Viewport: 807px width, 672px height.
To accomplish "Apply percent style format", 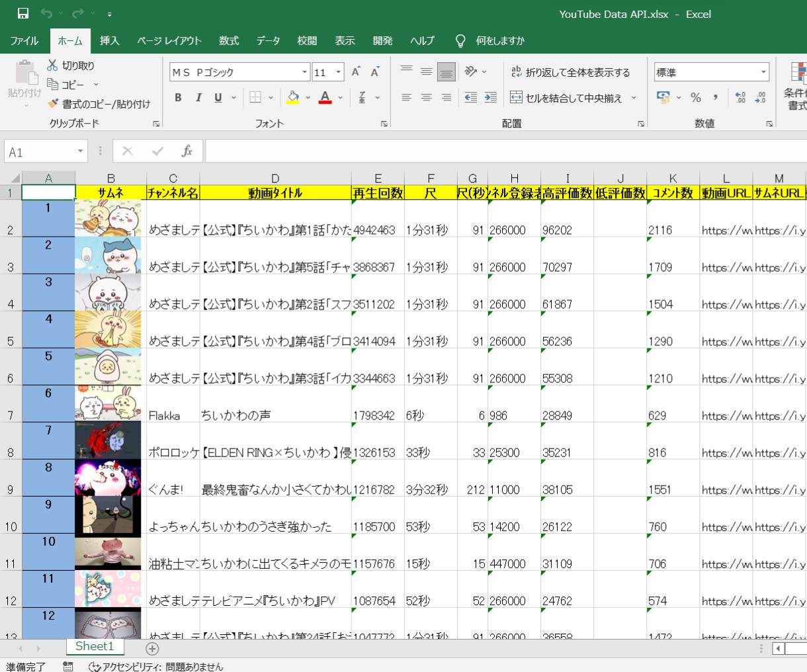I will [x=696, y=97].
